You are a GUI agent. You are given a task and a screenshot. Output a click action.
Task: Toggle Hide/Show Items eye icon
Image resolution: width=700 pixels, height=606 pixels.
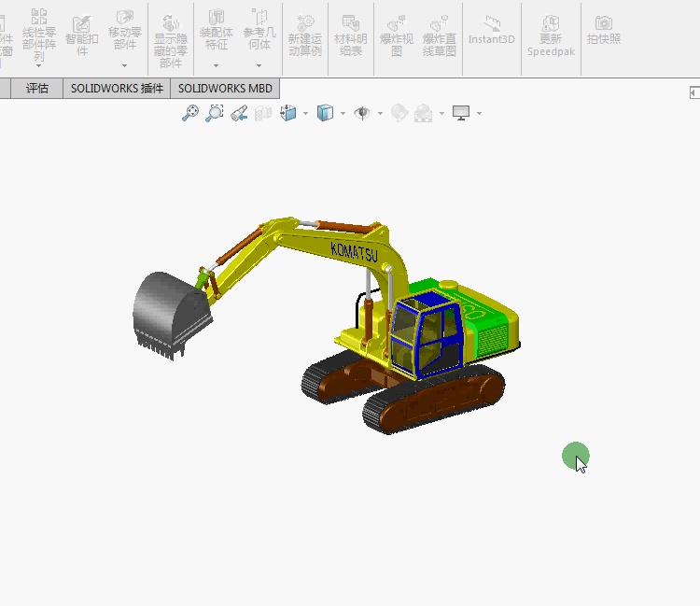click(362, 113)
